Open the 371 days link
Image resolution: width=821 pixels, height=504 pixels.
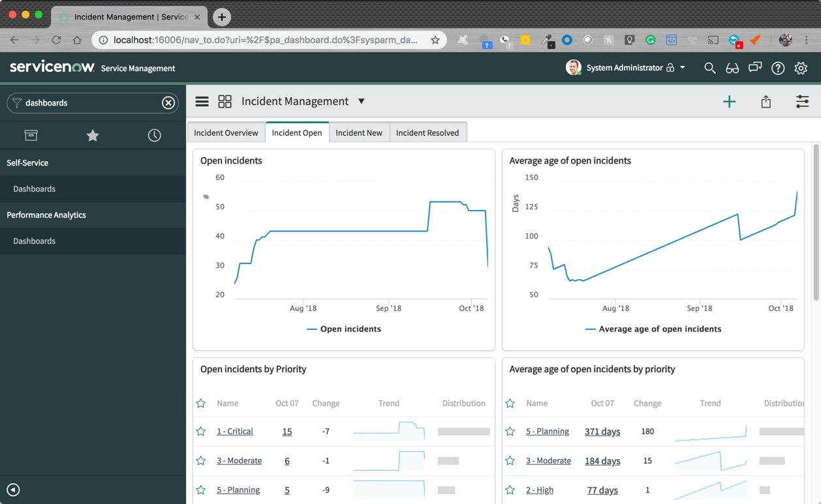pos(602,431)
